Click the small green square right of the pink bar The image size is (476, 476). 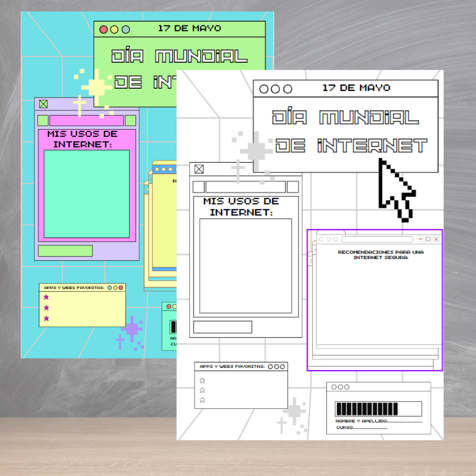click(130, 121)
